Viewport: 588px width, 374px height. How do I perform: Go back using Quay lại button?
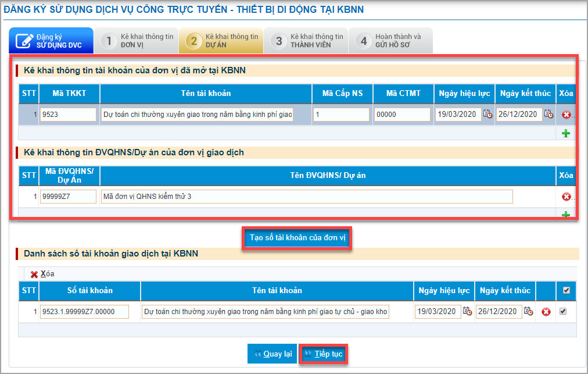[x=273, y=354]
